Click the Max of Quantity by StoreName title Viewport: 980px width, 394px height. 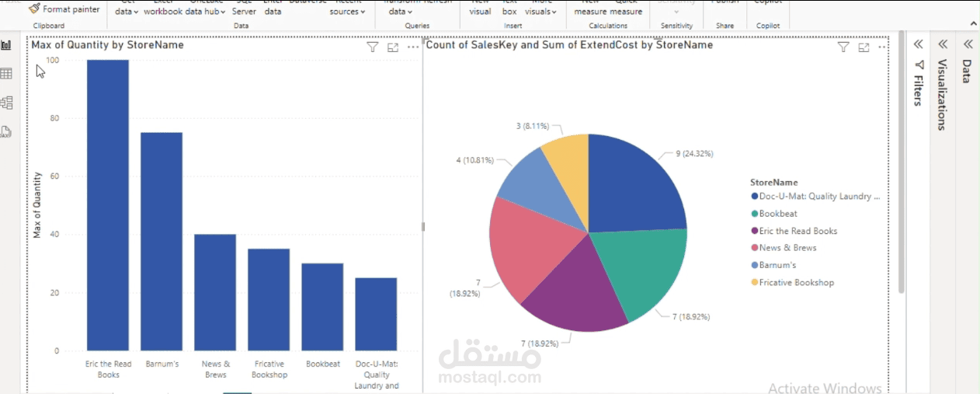[107, 45]
